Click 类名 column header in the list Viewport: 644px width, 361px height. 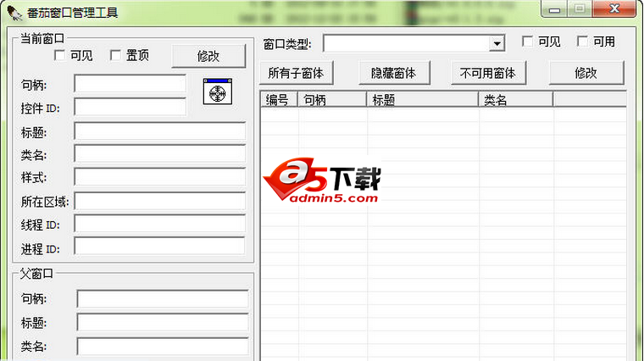pyautogui.click(x=516, y=100)
